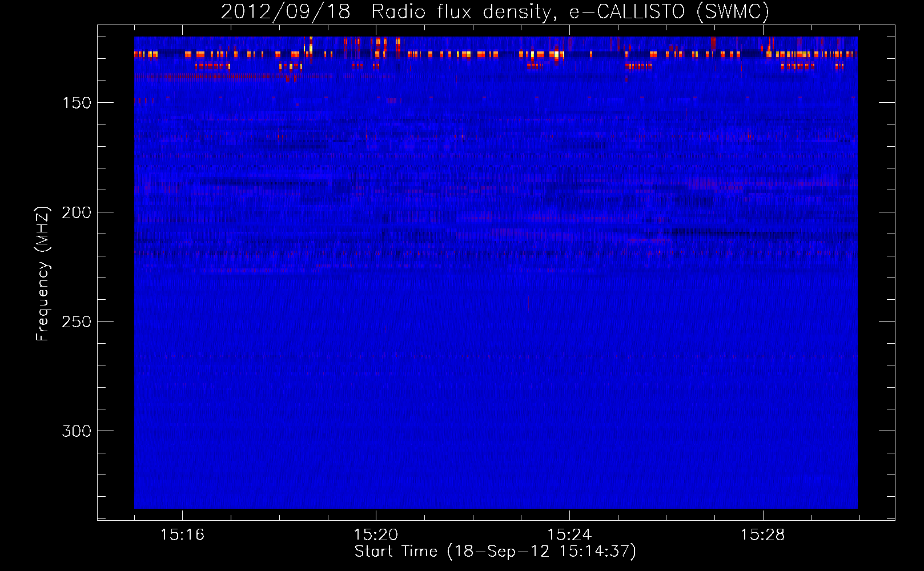Click the 15:28 time tick label
924x571 pixels.
763,535
